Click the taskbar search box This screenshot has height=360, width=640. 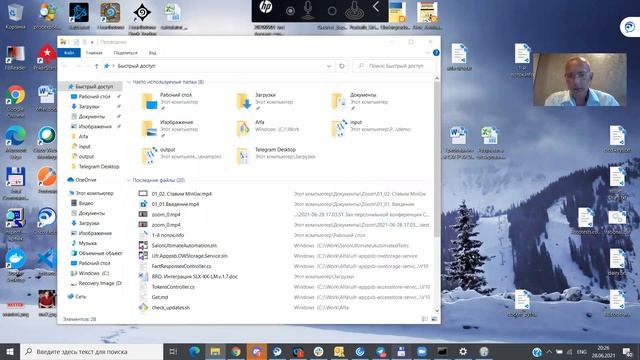pos(91,351)
